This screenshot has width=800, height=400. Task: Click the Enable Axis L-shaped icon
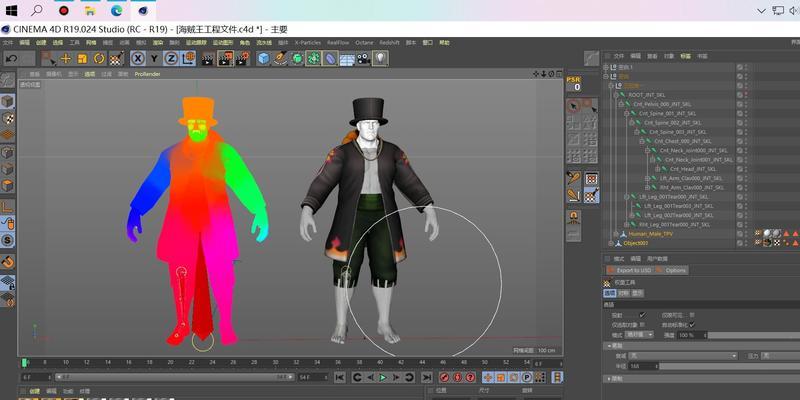7,207
